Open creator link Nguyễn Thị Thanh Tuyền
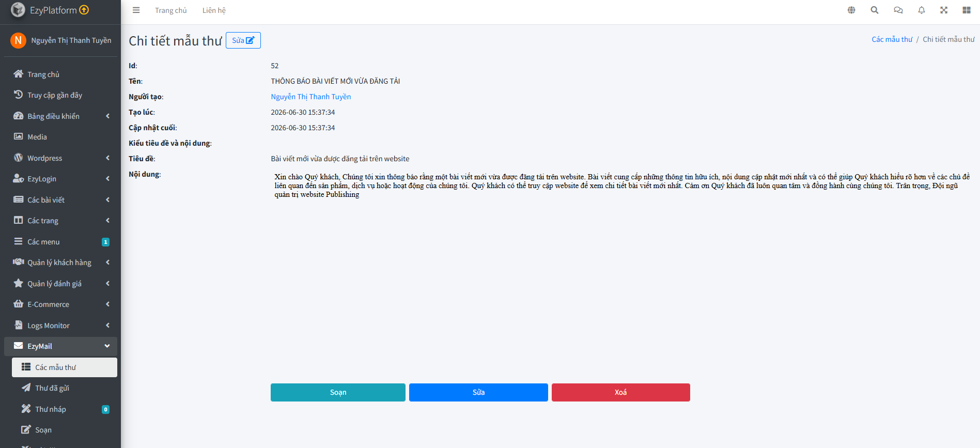This screenshot has height=448, width=980. (311, 97)
